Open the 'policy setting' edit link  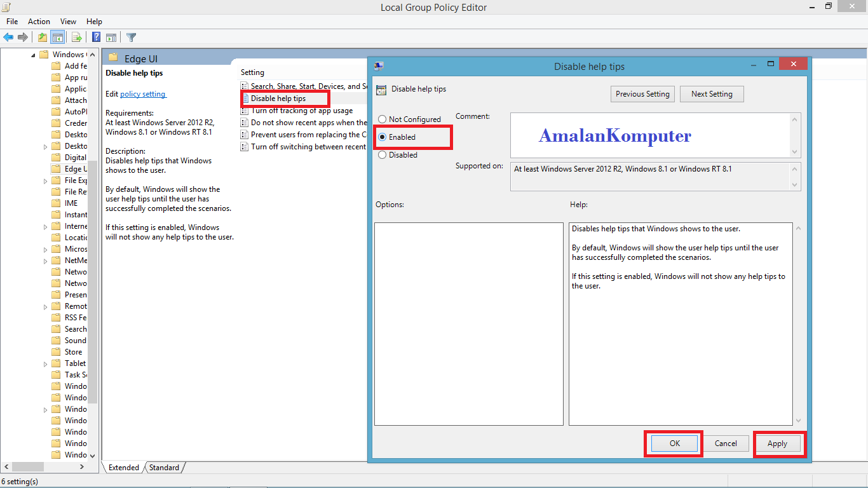pyautogui.click(x=143, y=94)
